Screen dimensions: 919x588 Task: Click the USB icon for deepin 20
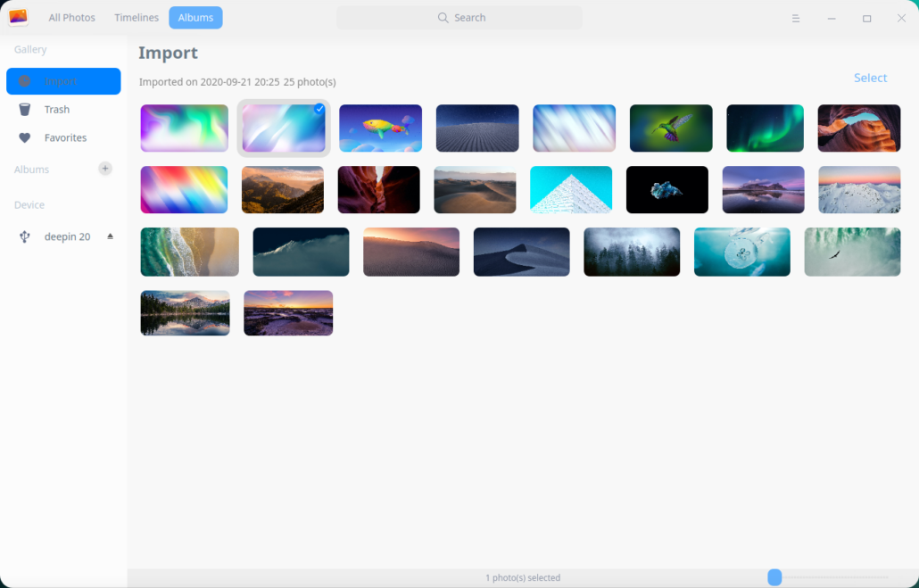coord(25,236)
